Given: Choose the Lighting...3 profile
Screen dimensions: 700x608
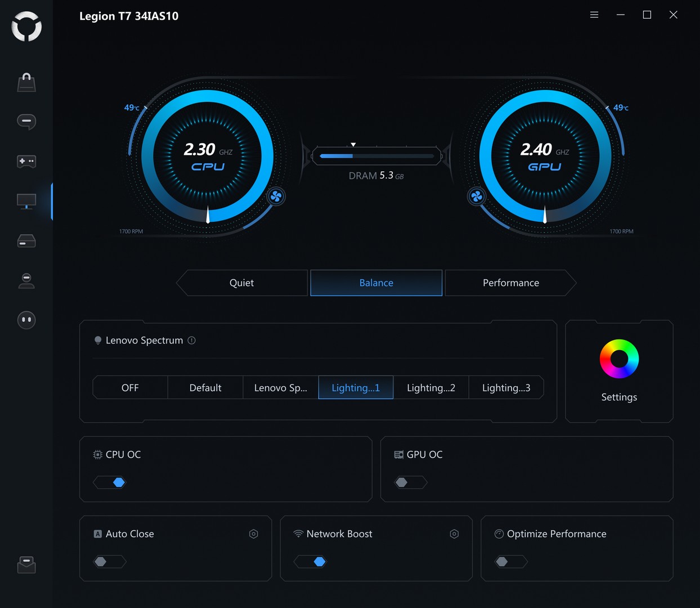Looking at the screenshot, I should pos(506,387).
